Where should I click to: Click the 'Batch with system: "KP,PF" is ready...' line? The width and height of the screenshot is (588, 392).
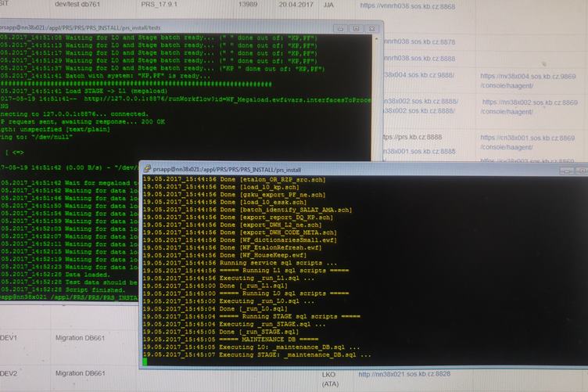coord(106,75)
